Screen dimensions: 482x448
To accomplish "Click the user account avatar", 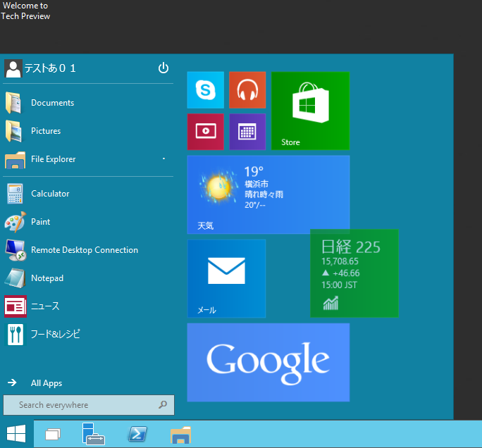I will (x=13, y=68).
